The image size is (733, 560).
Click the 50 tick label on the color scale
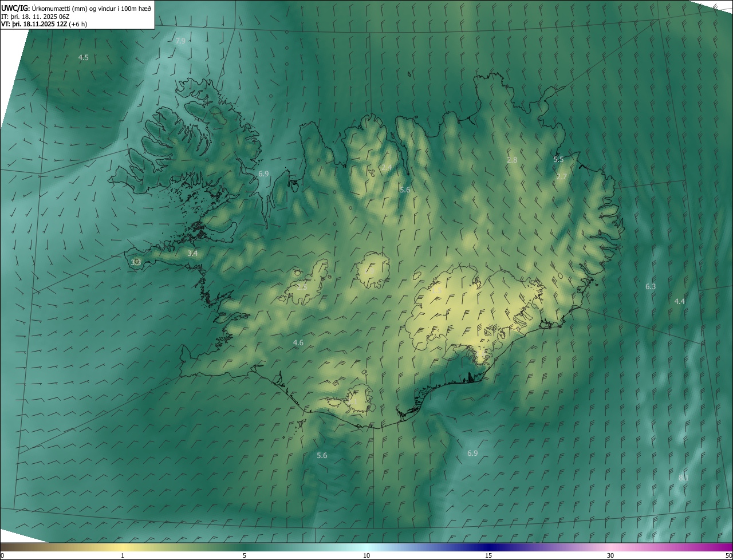[728, 555]
